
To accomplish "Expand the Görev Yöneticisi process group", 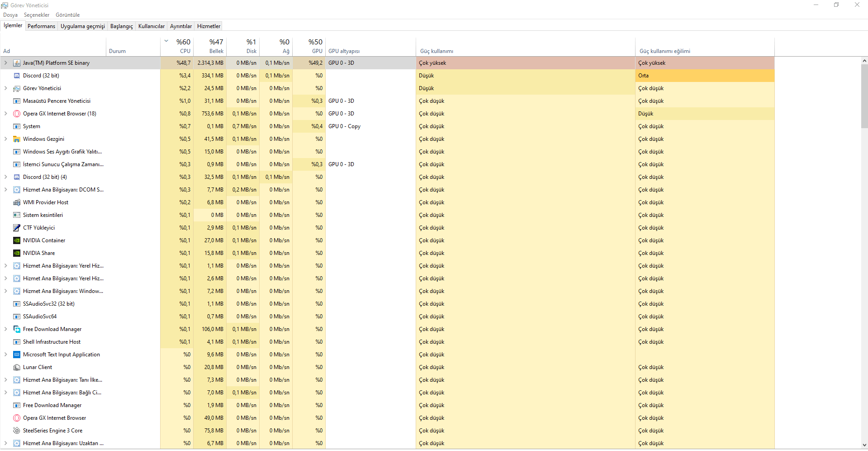I will tap(5, 88).
